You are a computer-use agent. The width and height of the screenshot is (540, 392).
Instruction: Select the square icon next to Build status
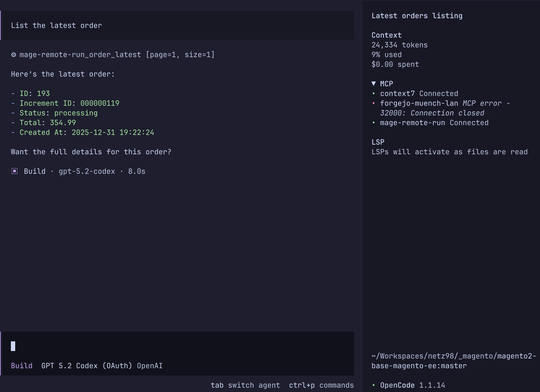[14, 171]
